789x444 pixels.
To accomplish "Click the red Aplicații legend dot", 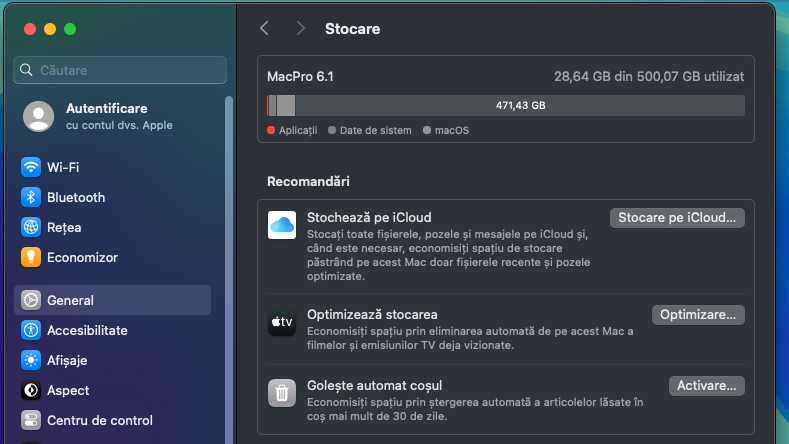I will [x=271, y=130].
